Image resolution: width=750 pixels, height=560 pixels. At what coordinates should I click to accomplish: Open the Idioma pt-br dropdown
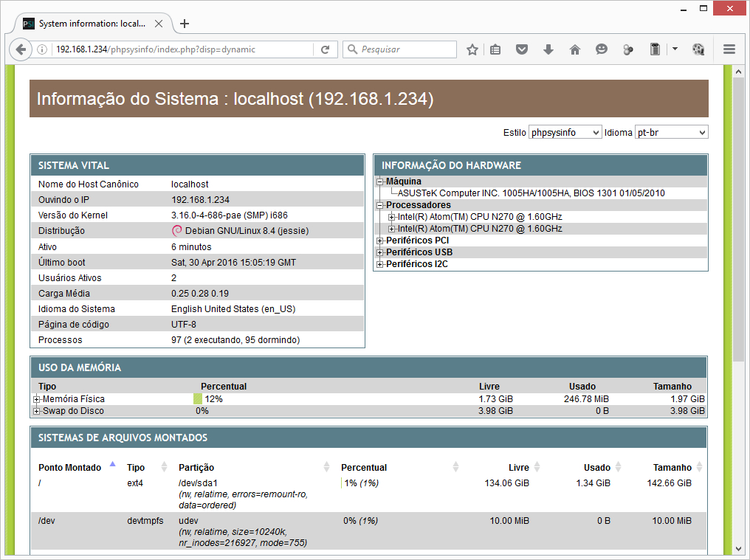coord(671,133)
